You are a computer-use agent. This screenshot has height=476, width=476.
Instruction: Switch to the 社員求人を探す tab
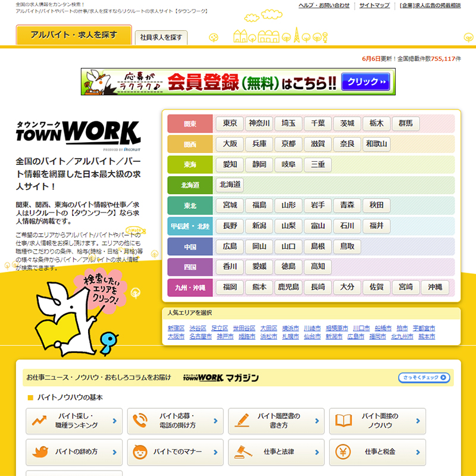[x=161, y=37]
